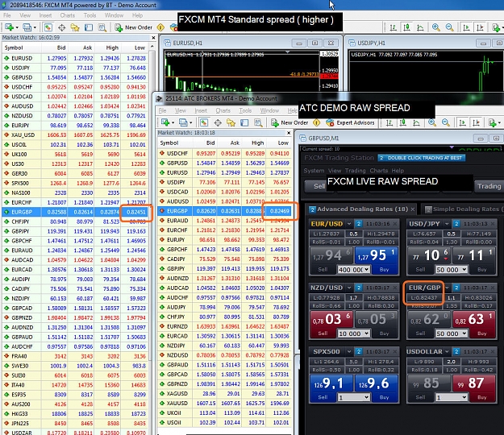This screenshot has width=504, height=435.
Task: Click yellow diamond MetaEditor icon in ATC toolbar
Action: [317, 122]
